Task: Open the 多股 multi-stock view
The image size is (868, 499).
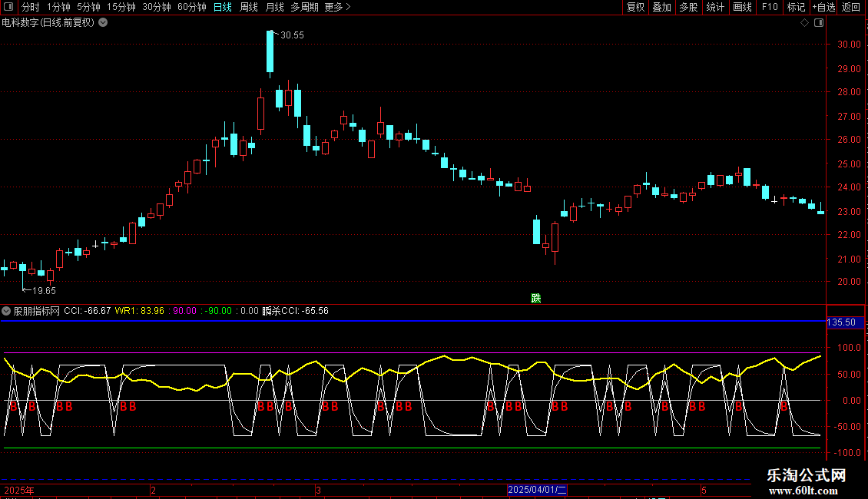Action: pyautogui.click(x=688, y=8)
